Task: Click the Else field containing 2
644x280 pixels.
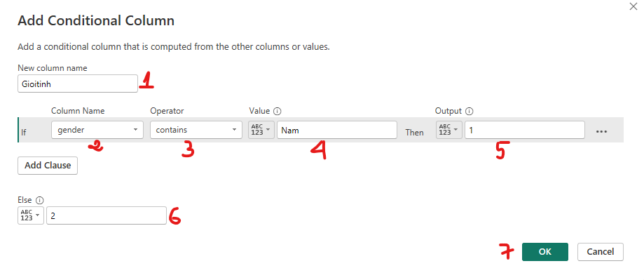Action: pyautogui.click(x=107, y=215)
